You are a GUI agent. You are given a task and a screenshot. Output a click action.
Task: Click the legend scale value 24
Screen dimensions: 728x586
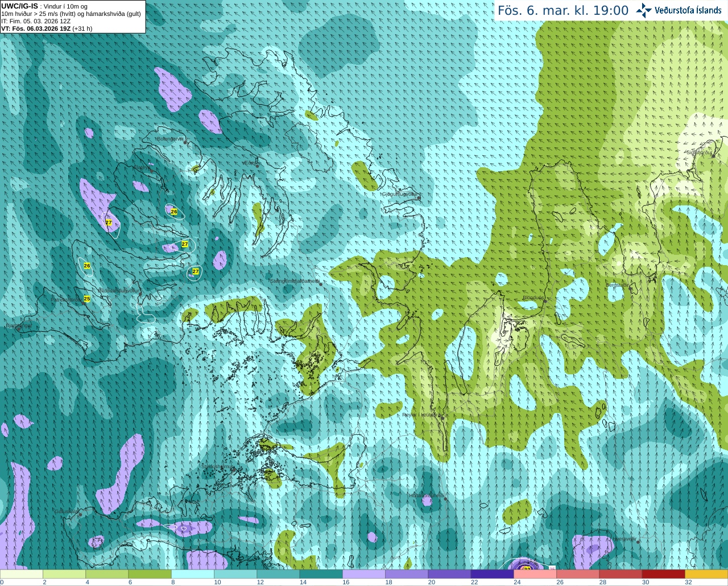[x=517, y=582]
